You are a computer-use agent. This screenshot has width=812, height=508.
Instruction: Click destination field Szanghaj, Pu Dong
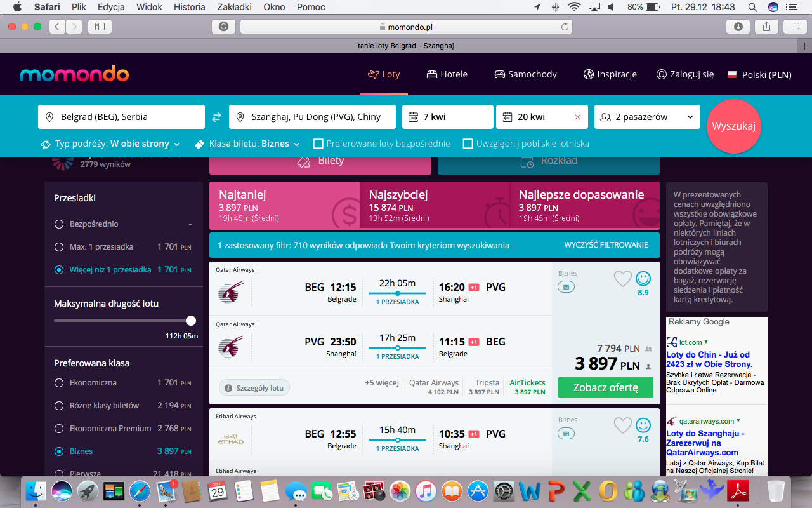[312, 117]
